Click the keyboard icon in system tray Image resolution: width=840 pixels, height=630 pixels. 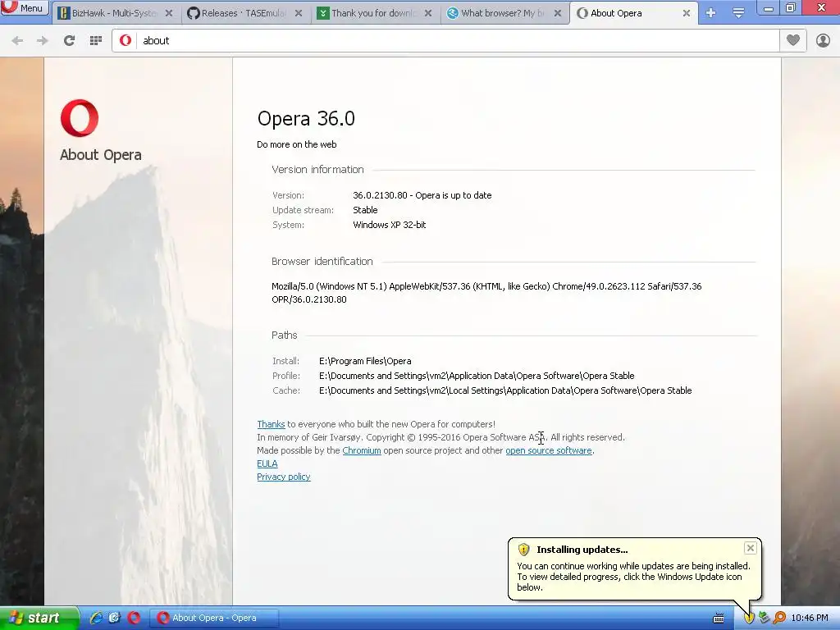pos(719,619)
